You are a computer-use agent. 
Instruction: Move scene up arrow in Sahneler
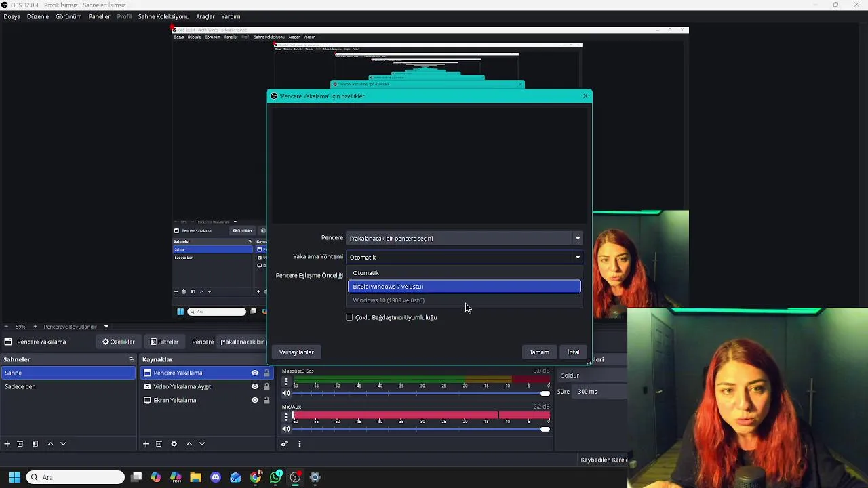(50, 444)
